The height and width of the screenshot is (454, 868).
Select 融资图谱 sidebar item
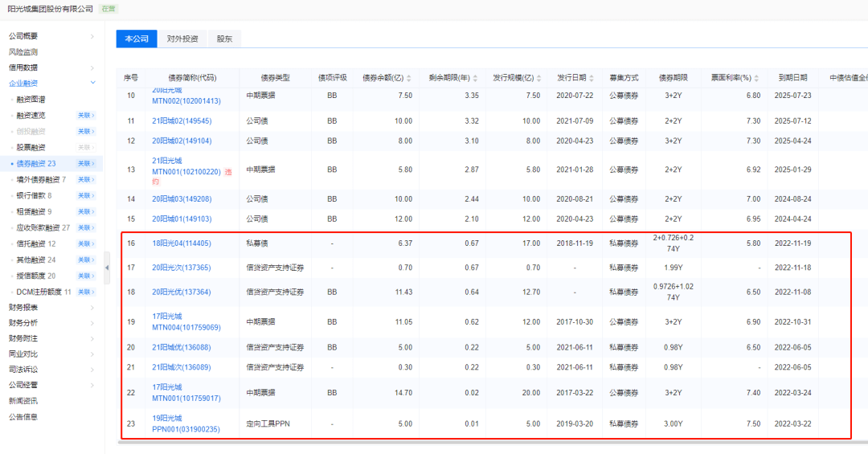click(x=31, y=100)
